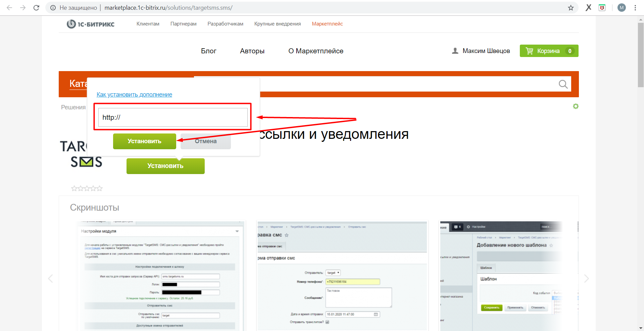Open Разработчикам menu item
This screenshot has width=644, height=331.
tap(226, 24)
